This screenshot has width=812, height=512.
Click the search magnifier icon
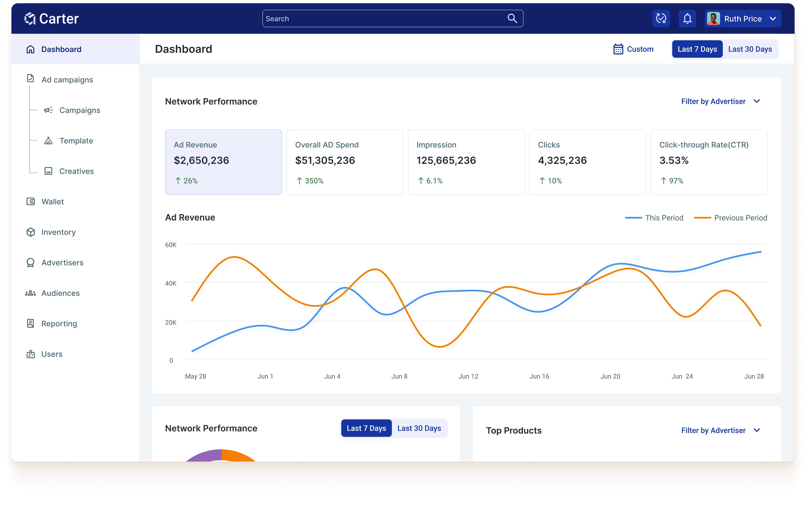(x=512, y=19)
